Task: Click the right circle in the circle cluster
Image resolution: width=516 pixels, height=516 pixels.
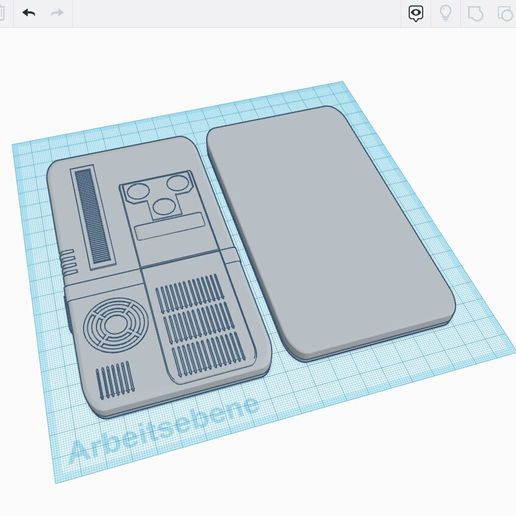Action: pyautogui.click(x=178, y=183)
